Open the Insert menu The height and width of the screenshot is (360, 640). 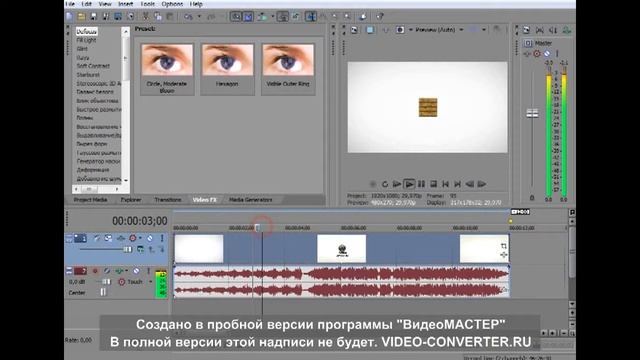pyautogui.click(x=125, y=4)
